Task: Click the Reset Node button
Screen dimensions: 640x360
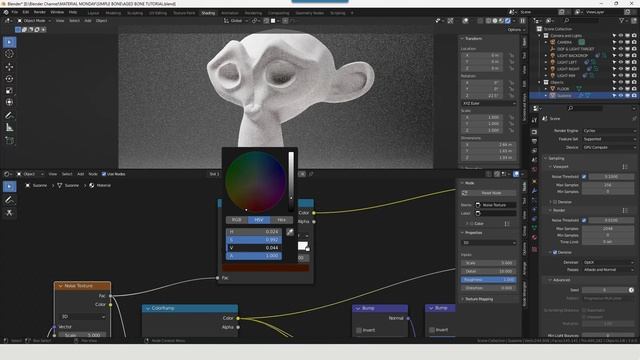Action: (x=489, y=193)
